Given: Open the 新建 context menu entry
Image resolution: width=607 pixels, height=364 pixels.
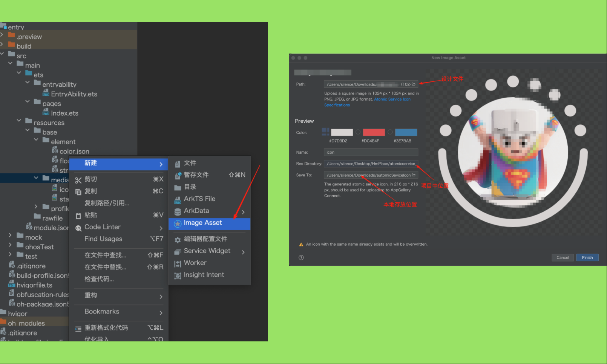Looking at the screenshot, I should pos(119,164).
